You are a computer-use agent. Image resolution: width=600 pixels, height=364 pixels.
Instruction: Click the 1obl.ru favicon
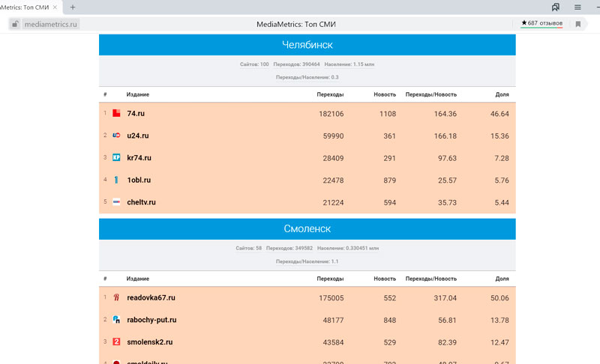pos(116,180)
